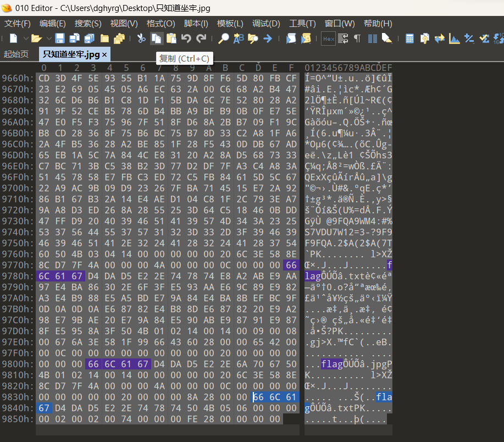Click the Run Template icon
This screenshot has height=442, width=504.
tap(306, 38)
